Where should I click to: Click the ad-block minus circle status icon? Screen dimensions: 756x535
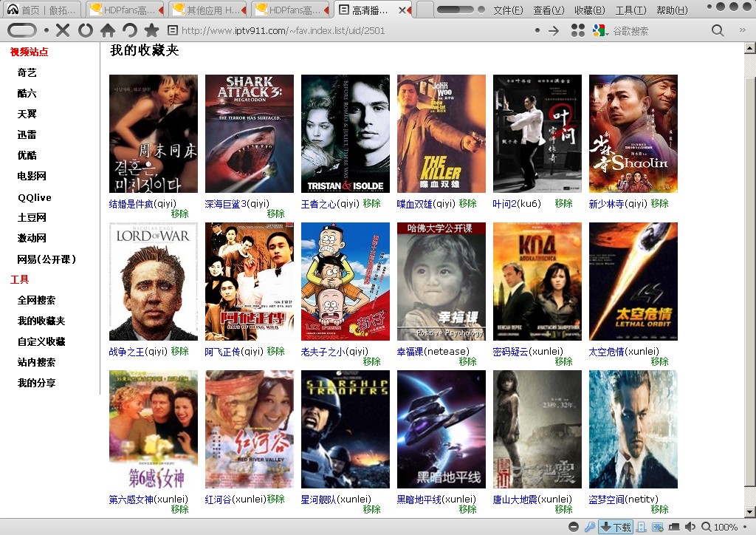[574, 527]
